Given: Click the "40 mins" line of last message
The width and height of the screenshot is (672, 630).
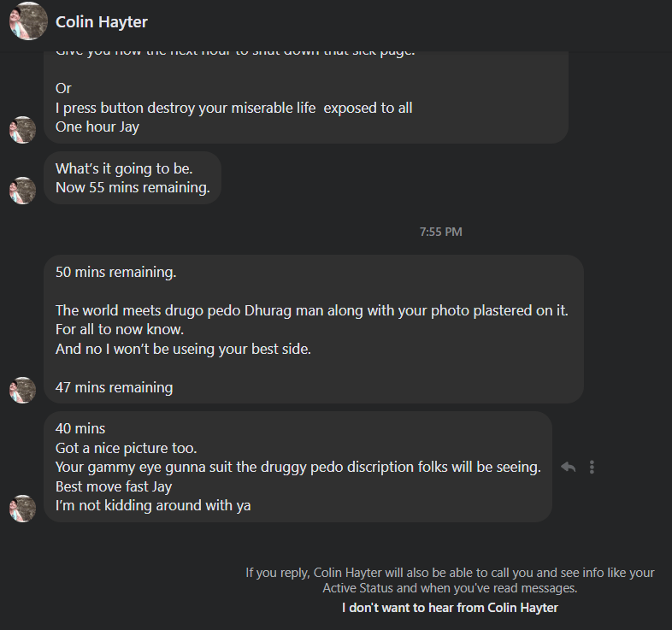Looking at the screenshot, I should pyautogui.click(x=80, y=427).
